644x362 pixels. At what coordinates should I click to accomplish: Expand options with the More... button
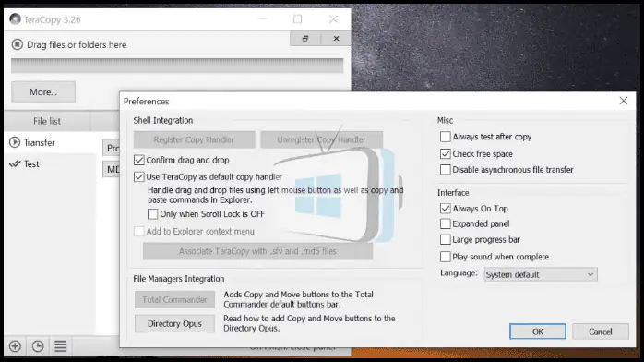[43, 92]
